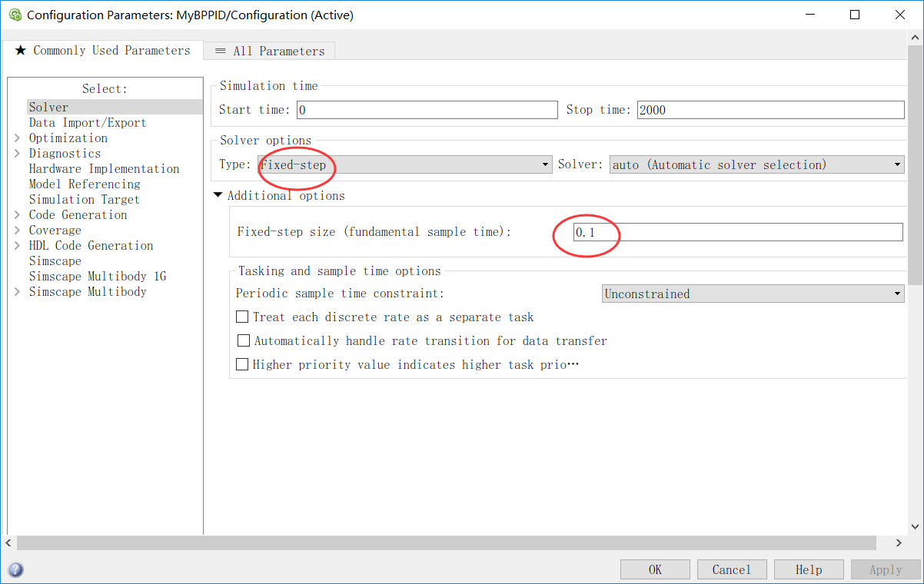Open the Solver selection dropdown
Image resolution: width=924 pixels, height=584 pixels.
tap(756, 164)
